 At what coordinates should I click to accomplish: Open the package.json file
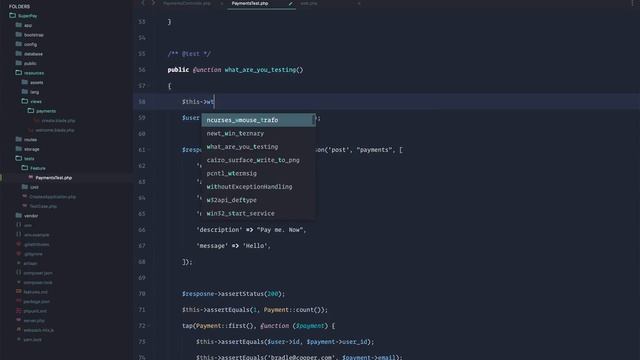[36, 302]
